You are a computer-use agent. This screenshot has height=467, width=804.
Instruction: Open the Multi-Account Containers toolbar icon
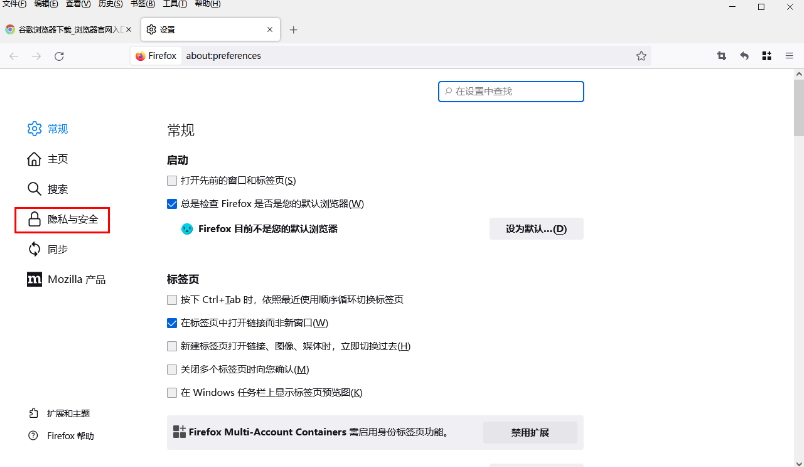767,56
